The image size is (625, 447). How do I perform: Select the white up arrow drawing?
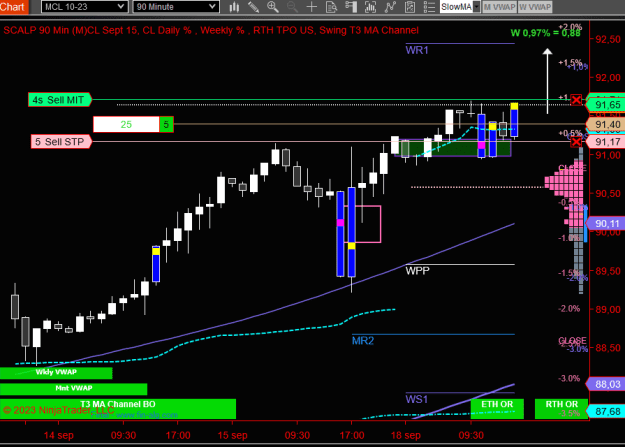click(547, 81)
